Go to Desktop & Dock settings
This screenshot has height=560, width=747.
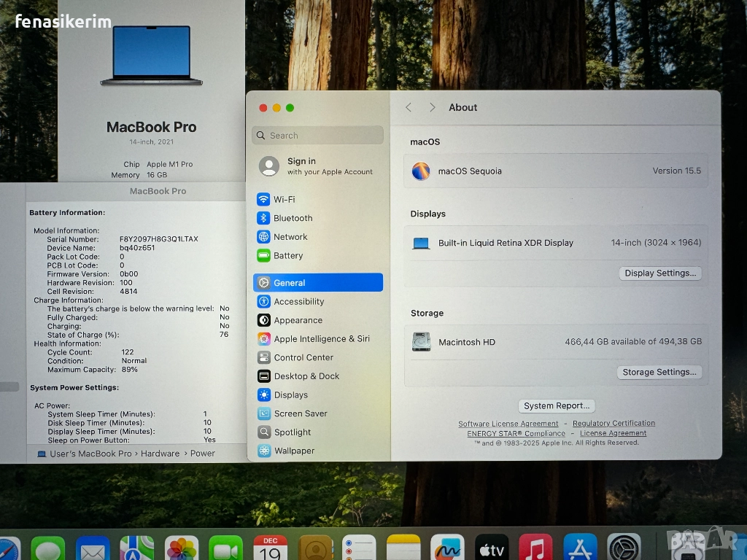tap(306, 376)
